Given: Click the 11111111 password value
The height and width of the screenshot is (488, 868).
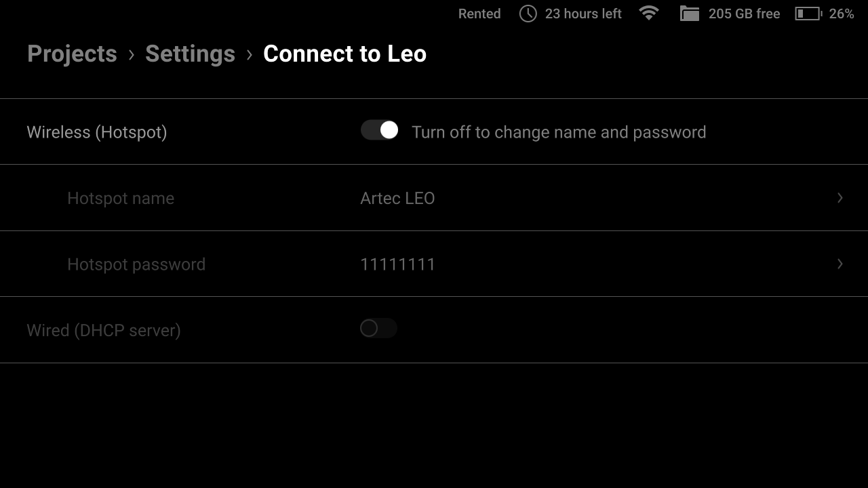Looking at the screenshot, I should pyautogui.click(x=397, y=264).
